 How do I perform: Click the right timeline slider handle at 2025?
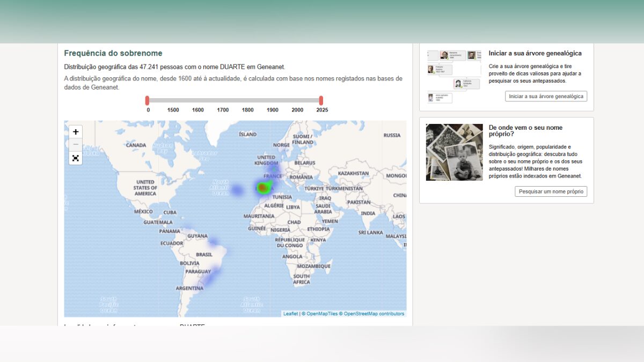[x=321, y=100]
